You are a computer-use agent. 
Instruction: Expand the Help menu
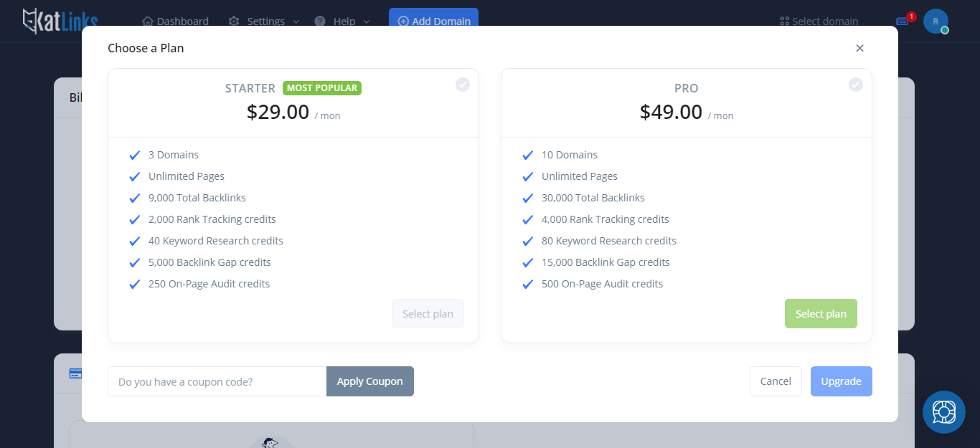(x=342, y=22)
